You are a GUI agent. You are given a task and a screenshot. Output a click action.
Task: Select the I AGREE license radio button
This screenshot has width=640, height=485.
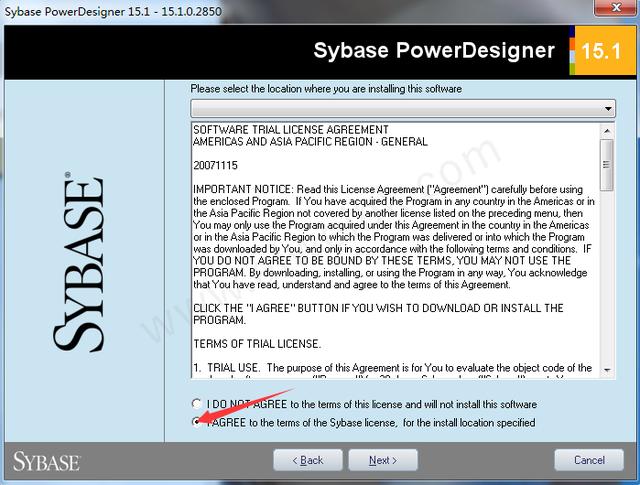196,422
